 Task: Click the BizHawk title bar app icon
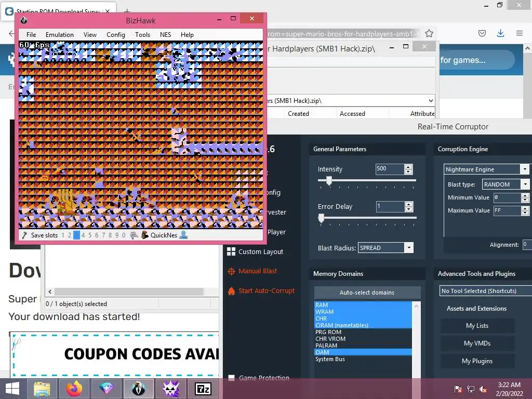[x=24, y=20]
